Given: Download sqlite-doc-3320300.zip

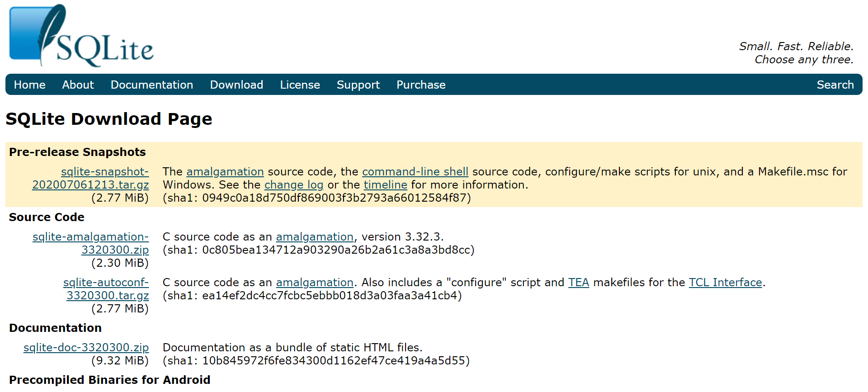Looking at the screenshot, I should (x=86, y=348).
